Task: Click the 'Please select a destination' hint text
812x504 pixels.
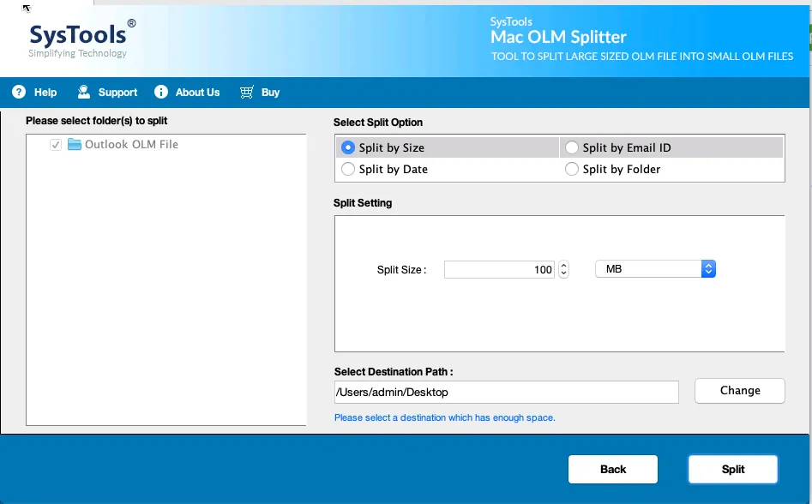Action: tap(445, 417)
